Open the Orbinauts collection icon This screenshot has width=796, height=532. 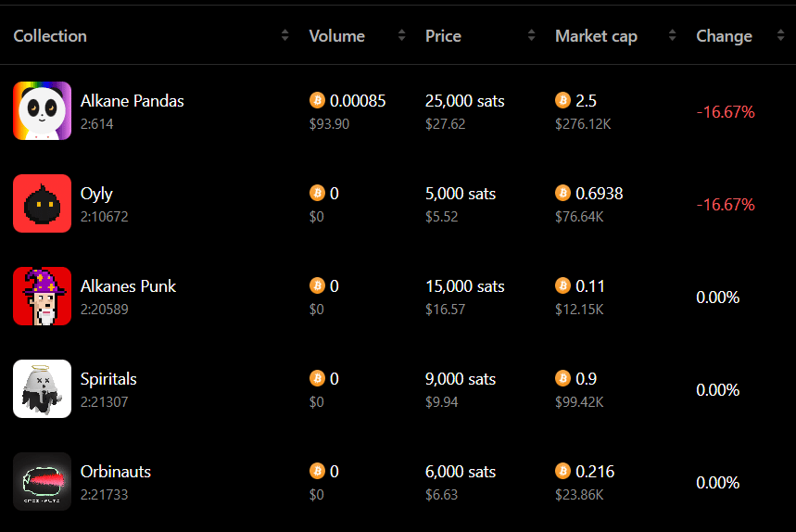(x=42, y=481)
